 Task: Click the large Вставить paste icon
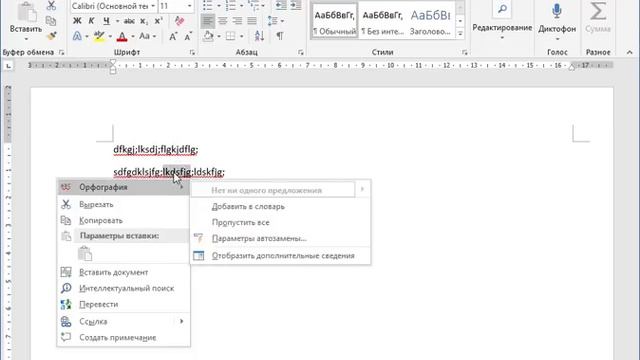click(26, 13)
